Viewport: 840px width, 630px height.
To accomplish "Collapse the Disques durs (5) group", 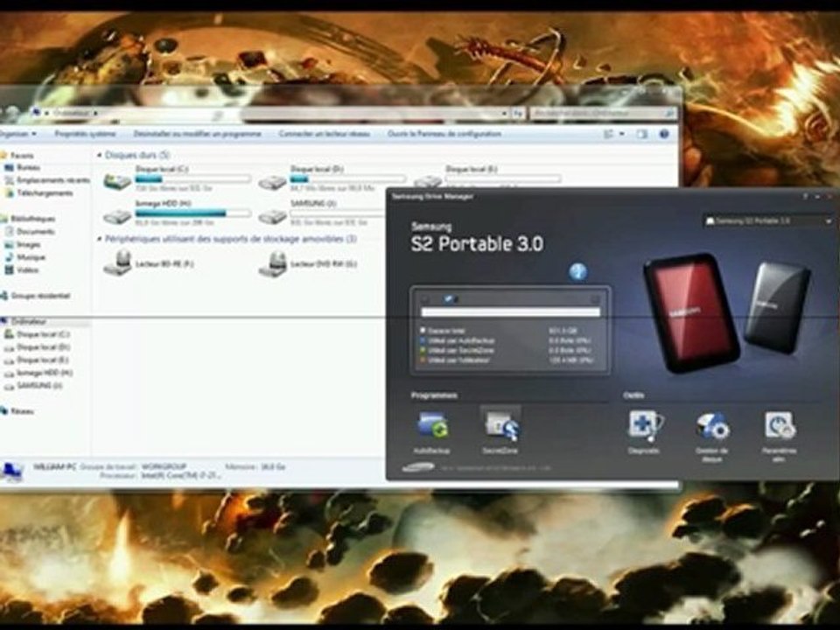I will [99, 156].
